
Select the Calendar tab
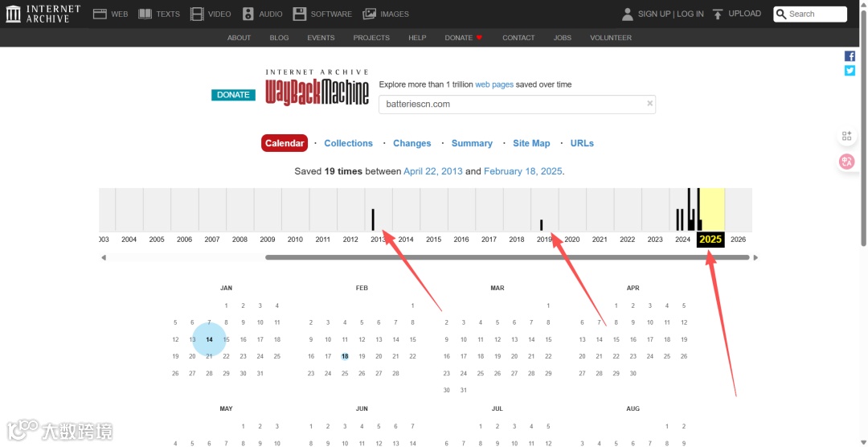point(285,143)
